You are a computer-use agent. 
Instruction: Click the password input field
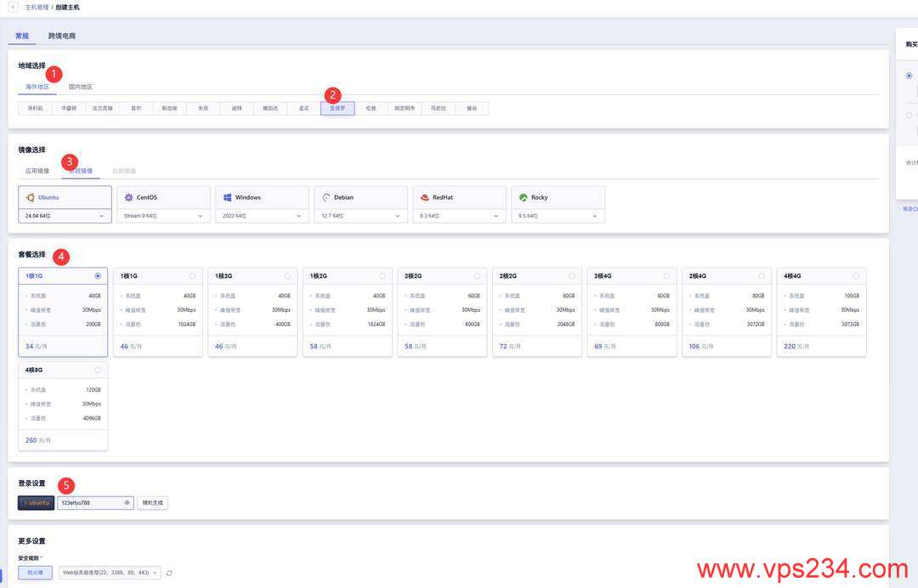(89, 503)
